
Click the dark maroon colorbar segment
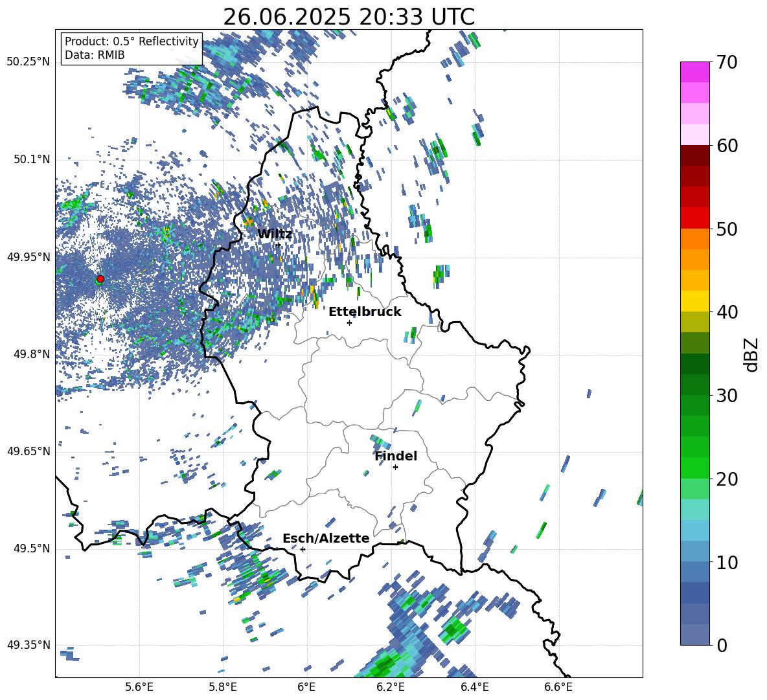[x=694, y=155]
